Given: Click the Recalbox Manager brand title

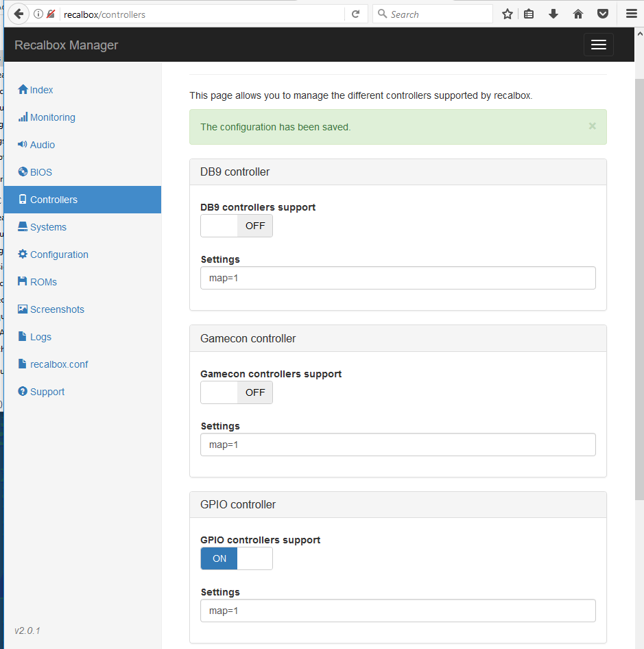Looking at the screenshot, I should [x=67, y=45].
